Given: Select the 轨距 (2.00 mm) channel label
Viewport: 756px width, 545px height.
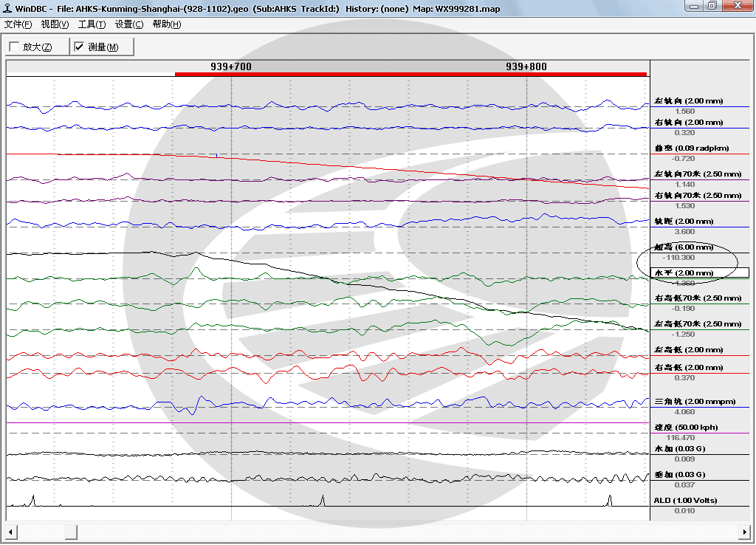Looking at the screenshot, I should (x=684, y=222).
